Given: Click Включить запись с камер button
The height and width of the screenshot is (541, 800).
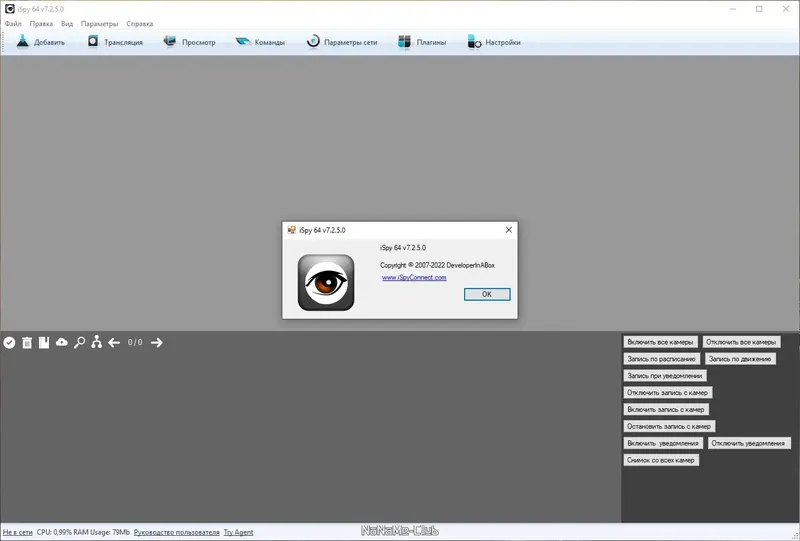Looking at the screenshot, I should point(666,409).
